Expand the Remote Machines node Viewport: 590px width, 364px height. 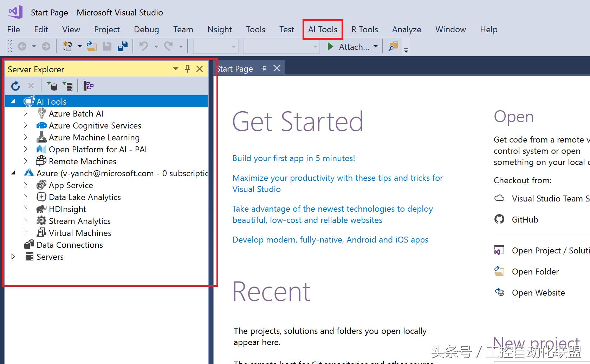[25, 161]
